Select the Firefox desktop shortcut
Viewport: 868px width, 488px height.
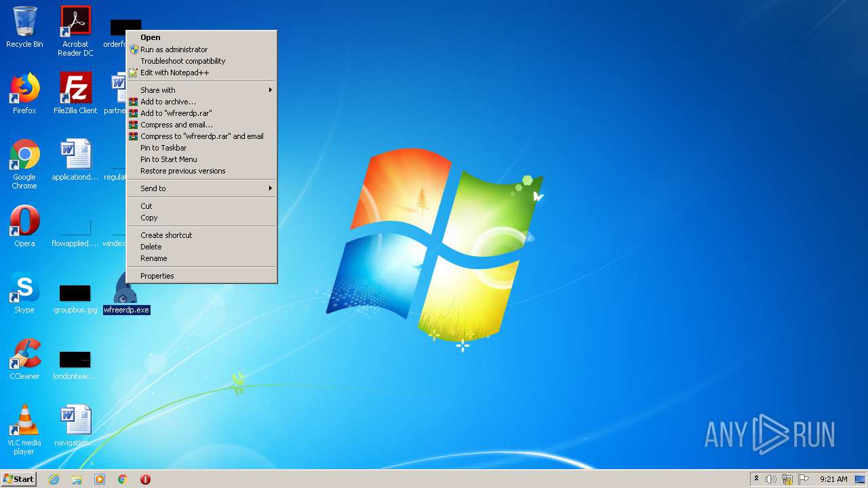point(24,94)
